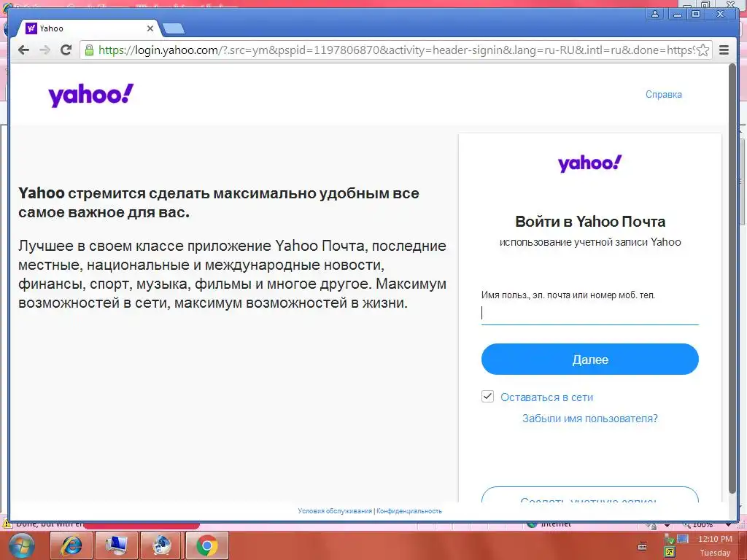Uncheck the Оставаться в сети checkbox
Image resolution: width=747 pixels, height=560 pixels.
(x=487, y=396)
